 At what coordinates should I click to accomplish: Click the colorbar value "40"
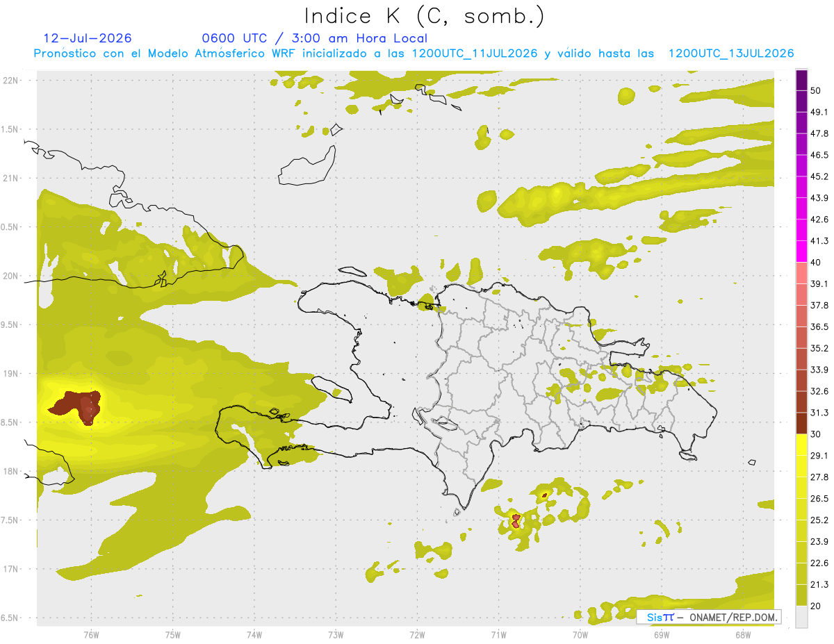coord(817,263)
